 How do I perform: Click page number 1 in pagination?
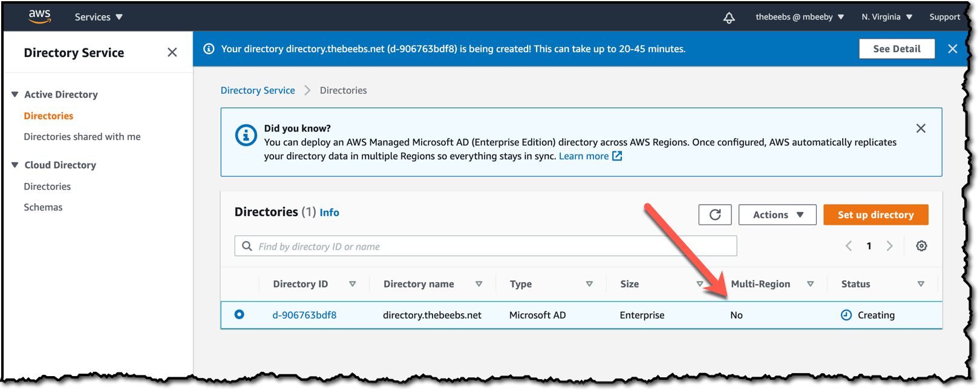click(x=869, y=246)
